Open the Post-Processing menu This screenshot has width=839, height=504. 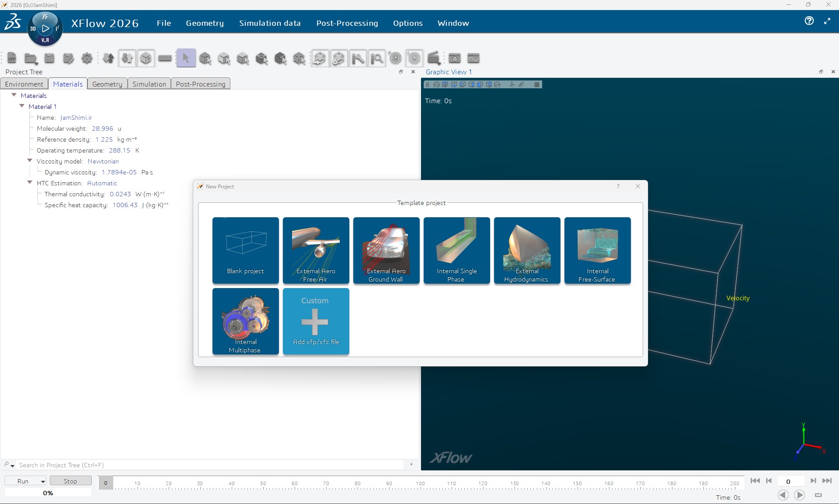tap(347, 23)
